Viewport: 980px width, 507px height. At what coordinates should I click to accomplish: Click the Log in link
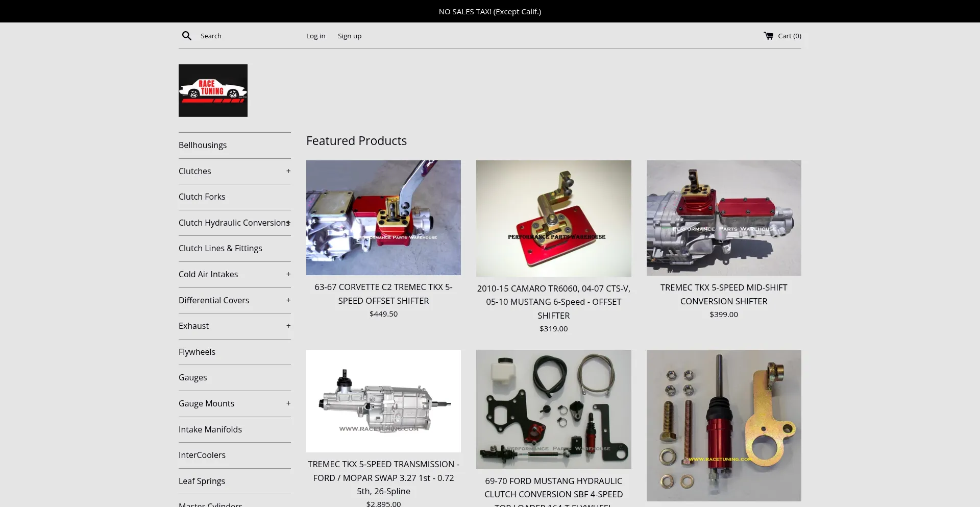315,36
